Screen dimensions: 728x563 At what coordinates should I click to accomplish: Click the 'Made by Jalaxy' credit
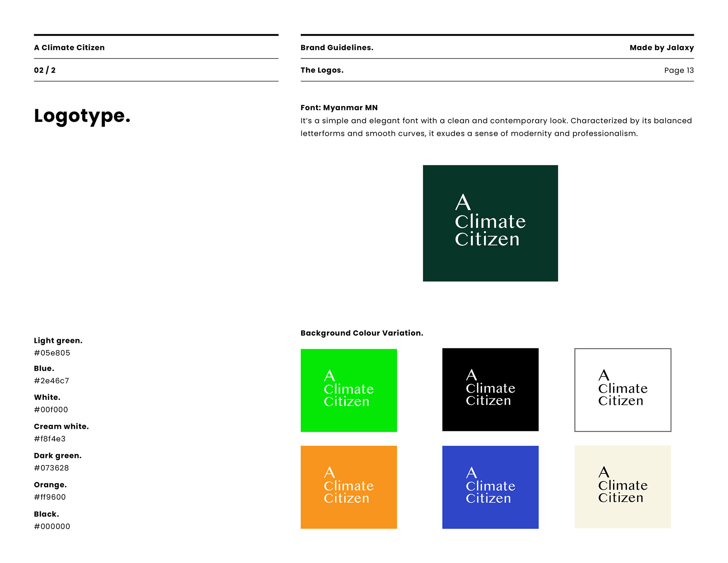661,47
